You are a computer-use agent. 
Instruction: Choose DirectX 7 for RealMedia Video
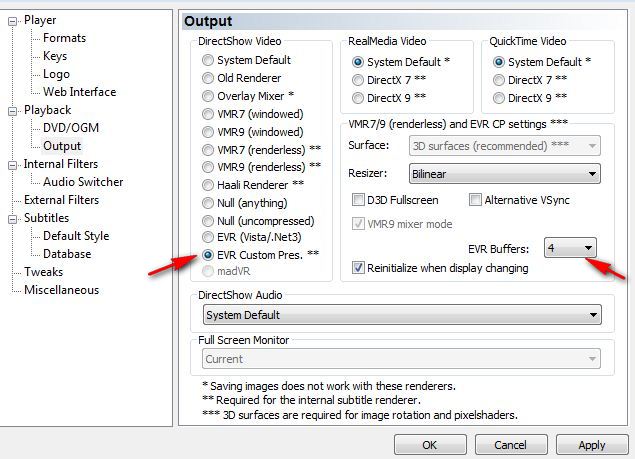coord(358,80)
